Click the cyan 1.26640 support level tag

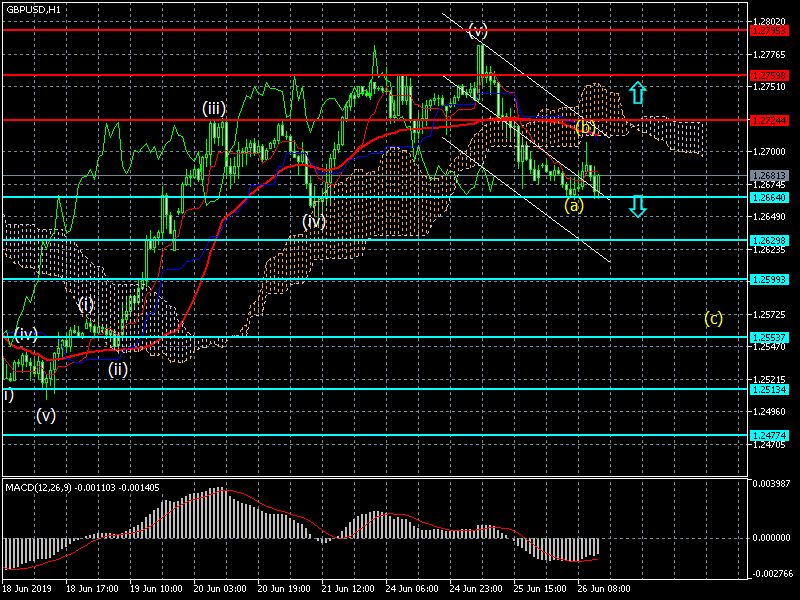pyautogui.click(x=769, y=197)
